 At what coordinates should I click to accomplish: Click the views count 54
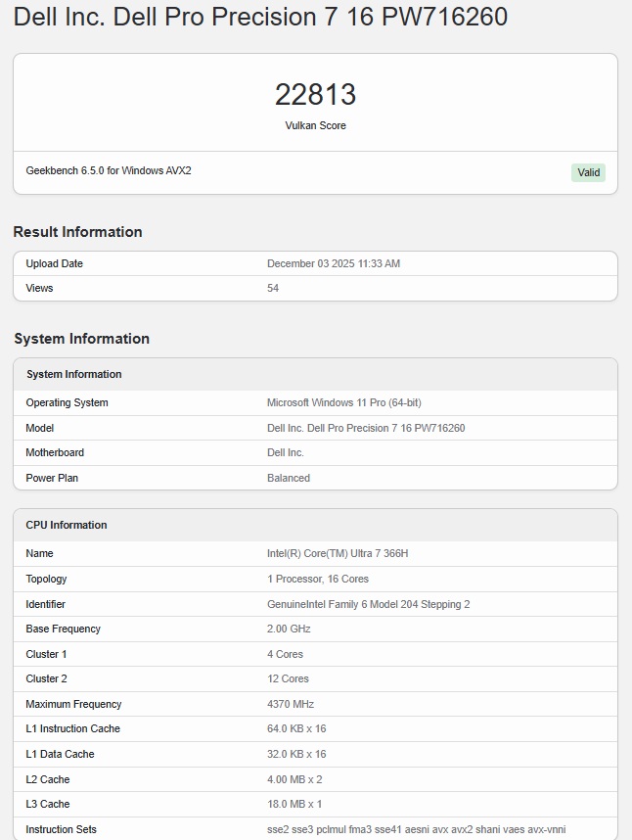tap(273, 288)
